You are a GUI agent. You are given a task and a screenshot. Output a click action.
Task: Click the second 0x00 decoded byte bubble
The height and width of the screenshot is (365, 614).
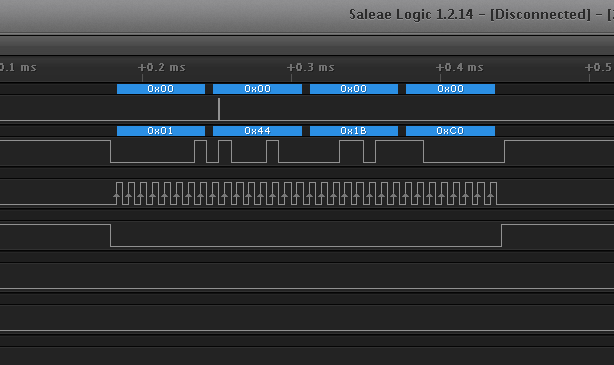(x=257, y=89)
